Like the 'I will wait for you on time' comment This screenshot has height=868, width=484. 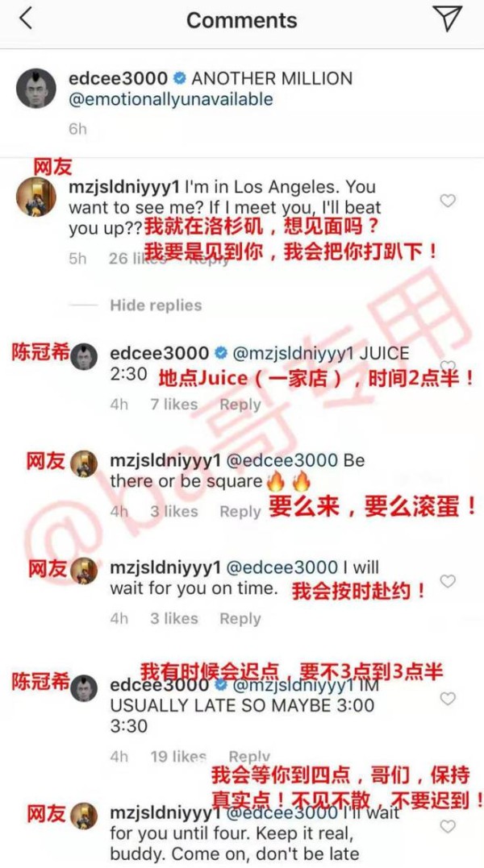click(x=448, y=581)
